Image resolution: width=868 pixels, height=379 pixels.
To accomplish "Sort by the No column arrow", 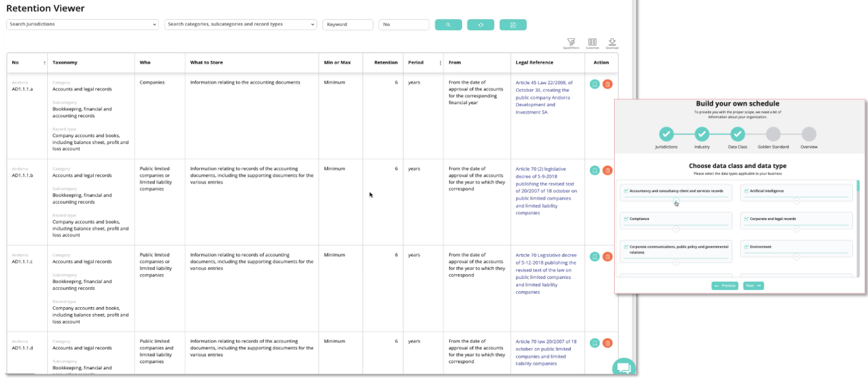I will point(44,63).
